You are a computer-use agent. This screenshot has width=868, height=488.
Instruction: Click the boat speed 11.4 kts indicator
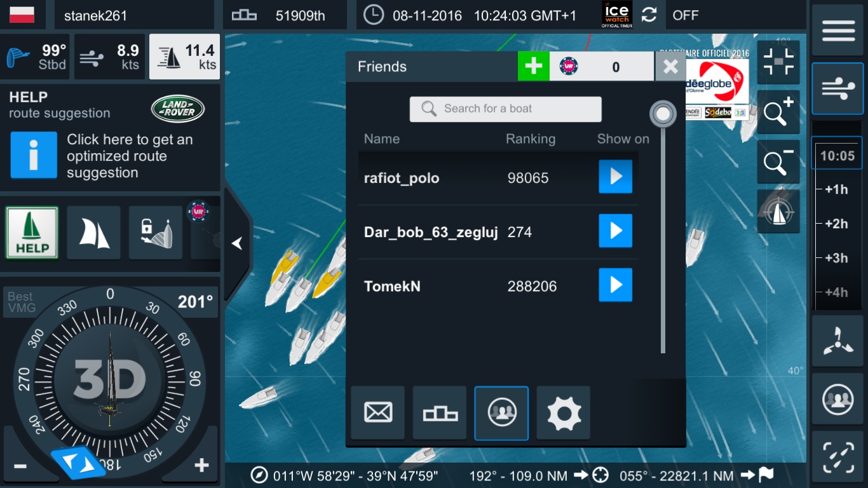tap(185, 57)
